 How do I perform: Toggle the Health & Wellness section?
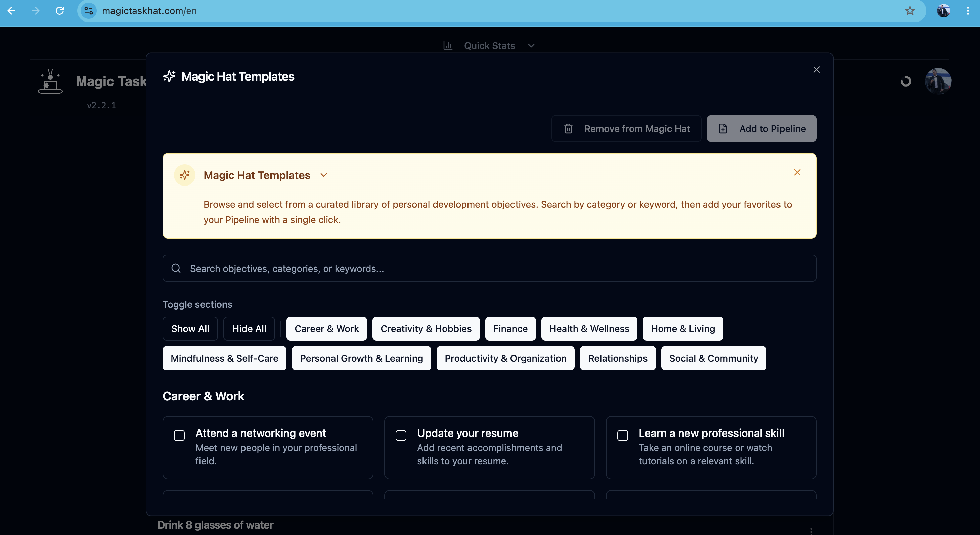pos(589,329)
